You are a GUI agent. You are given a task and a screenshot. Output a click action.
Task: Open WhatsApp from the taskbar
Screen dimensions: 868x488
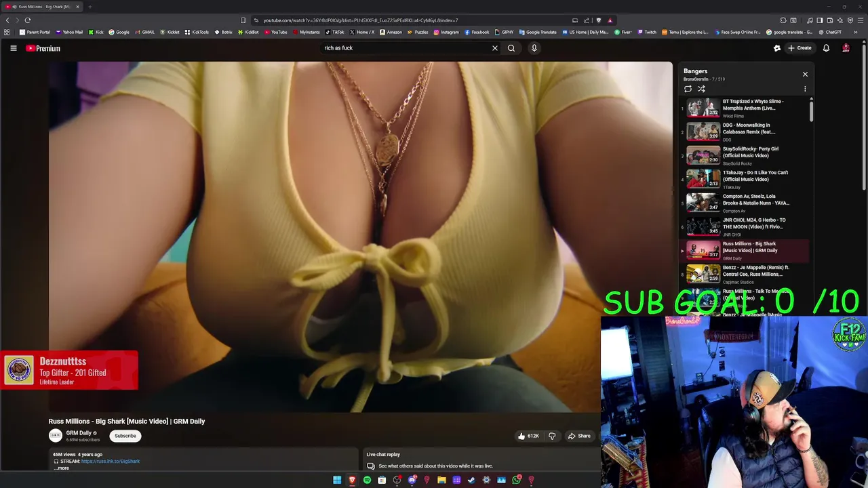click(x=516, y=480)
